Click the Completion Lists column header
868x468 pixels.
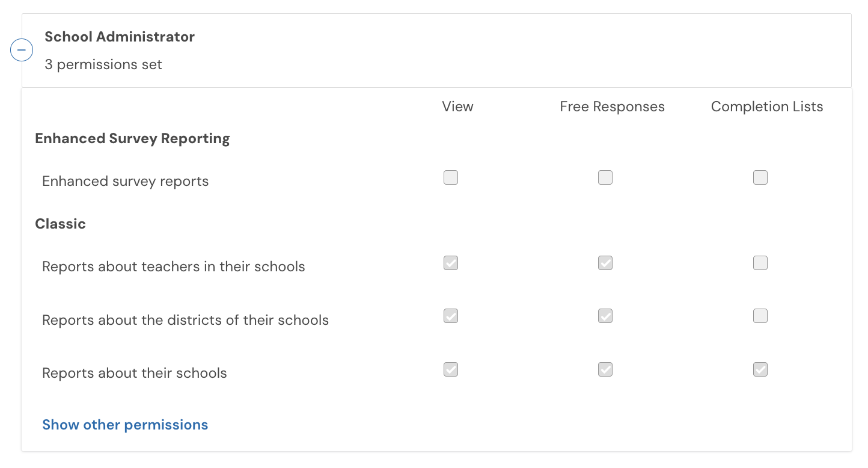point(767,106)
